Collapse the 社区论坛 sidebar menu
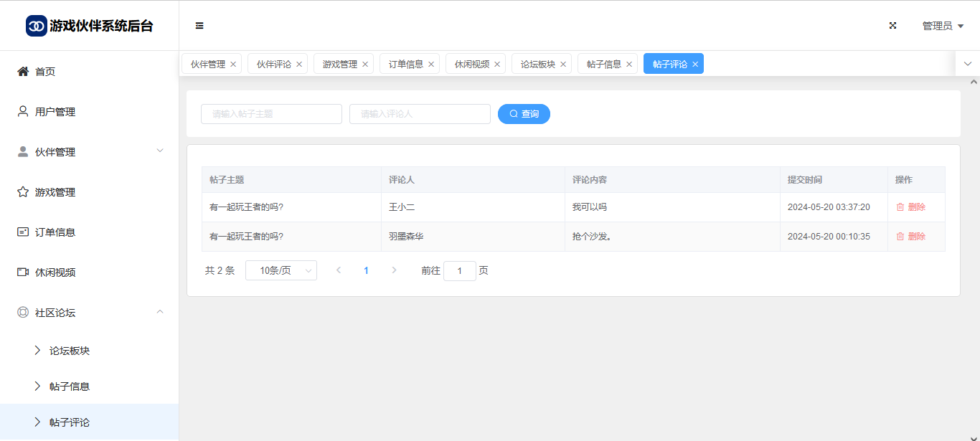 (x=160, y=312)
